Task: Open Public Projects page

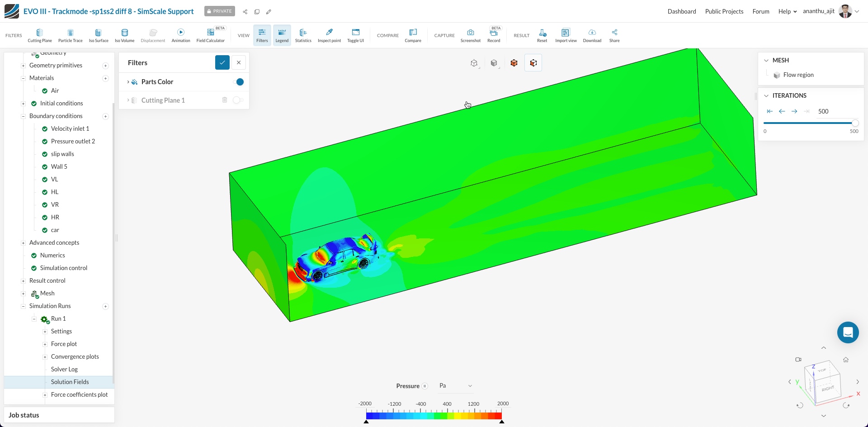Action: point(724,11)
